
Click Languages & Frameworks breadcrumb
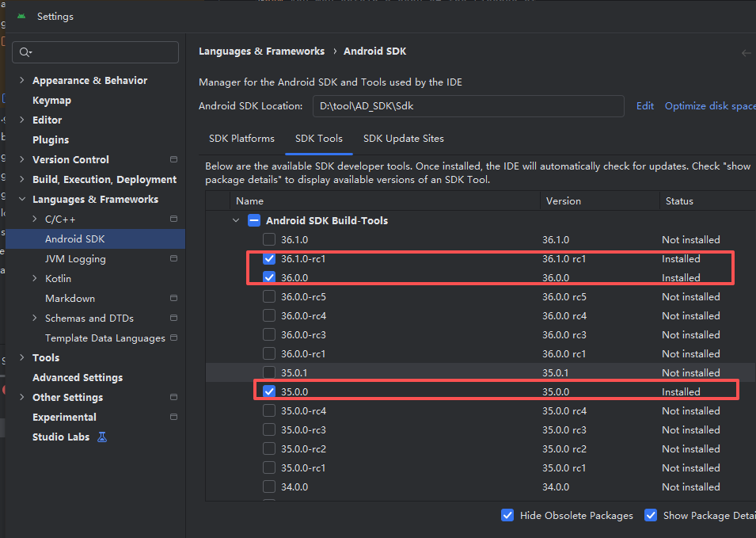pyautogui.click(x=261, y=52)
